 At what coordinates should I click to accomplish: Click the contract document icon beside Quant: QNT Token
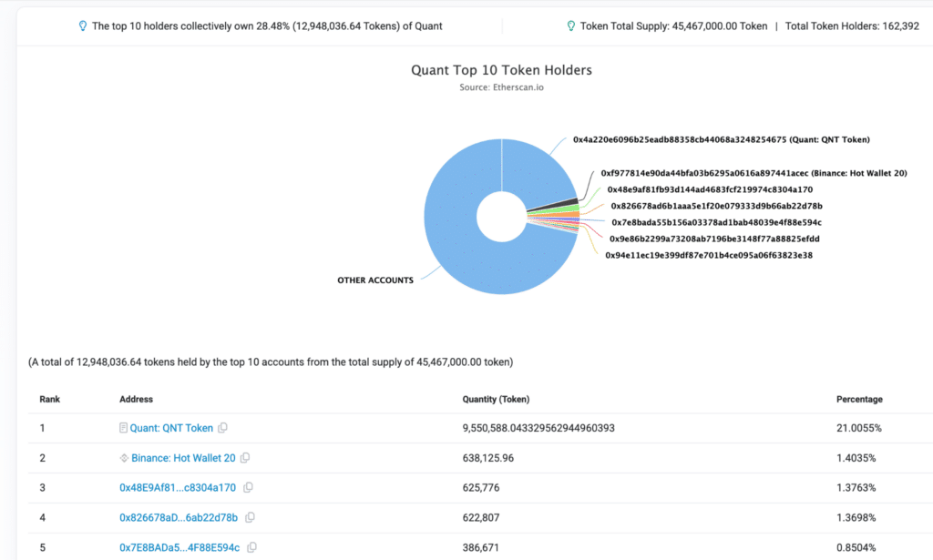pyautogui.click(x=123, y=428)
